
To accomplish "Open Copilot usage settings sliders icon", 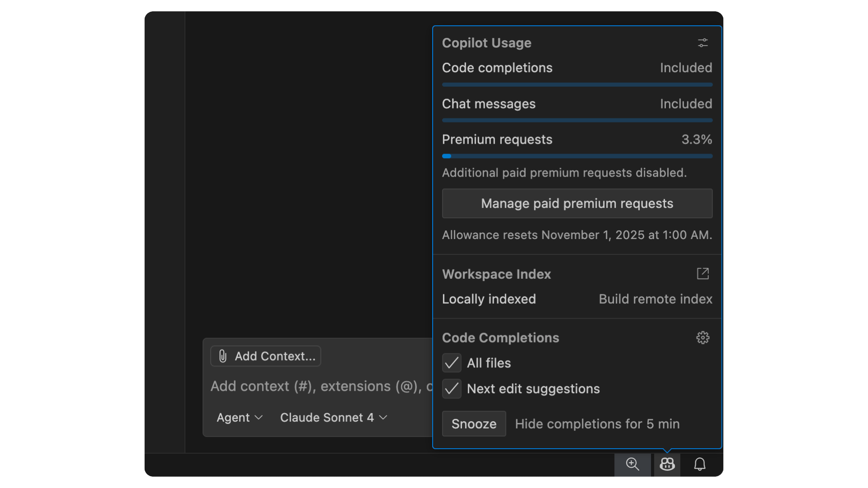I will click(x=703, y=43).
